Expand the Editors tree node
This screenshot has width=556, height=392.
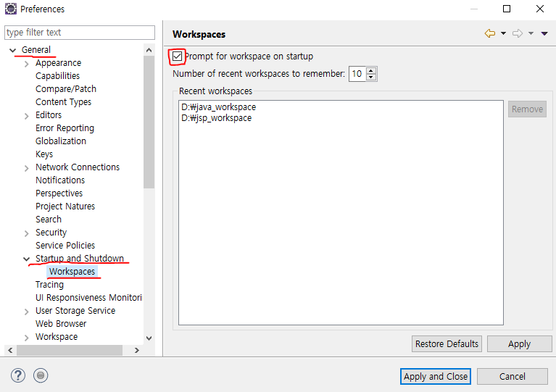point(27,116)
